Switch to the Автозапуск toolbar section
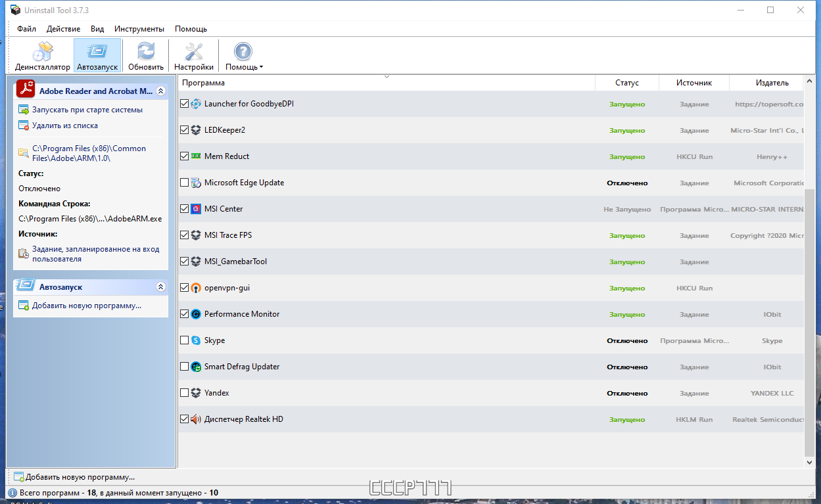 click(97, 56)
